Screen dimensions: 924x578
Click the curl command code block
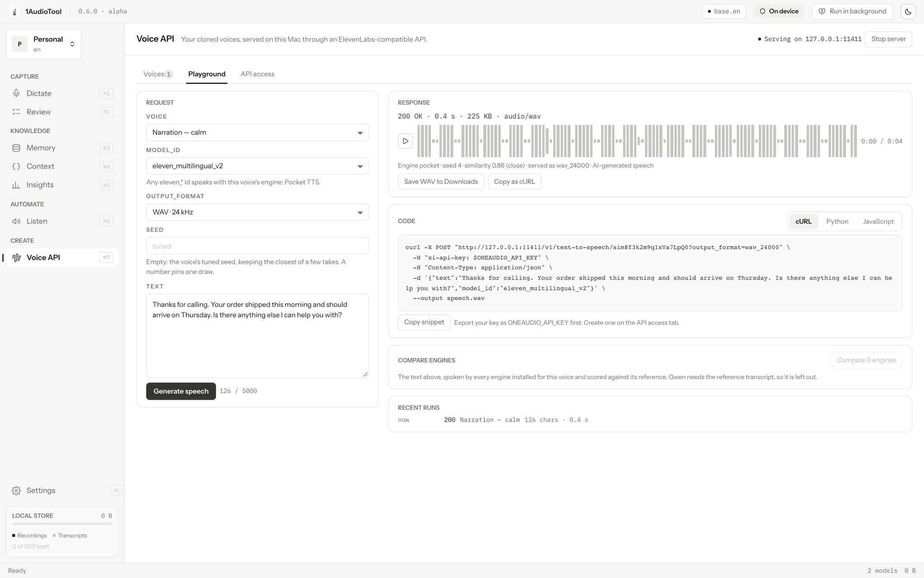click(x=650, y=273)
